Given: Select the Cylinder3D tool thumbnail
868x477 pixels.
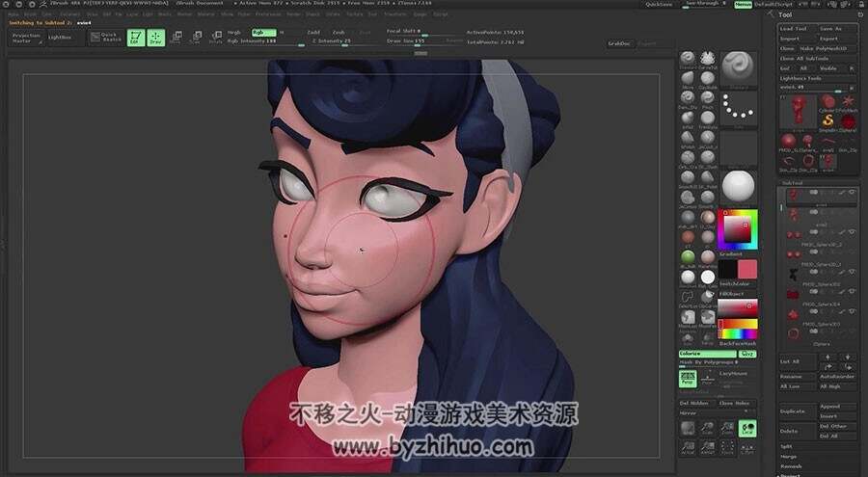Looking at the screenshot, I should (827, 103).
